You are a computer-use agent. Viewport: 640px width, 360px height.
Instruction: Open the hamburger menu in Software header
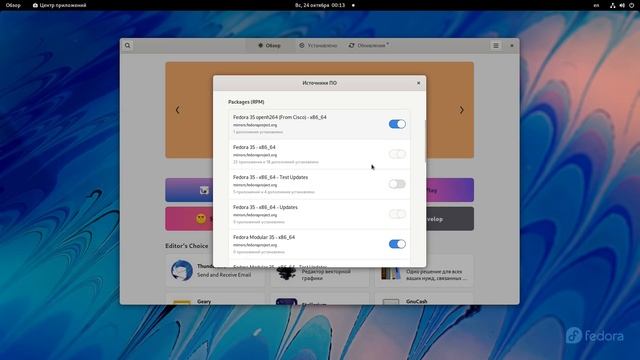(x=496, y=46)
